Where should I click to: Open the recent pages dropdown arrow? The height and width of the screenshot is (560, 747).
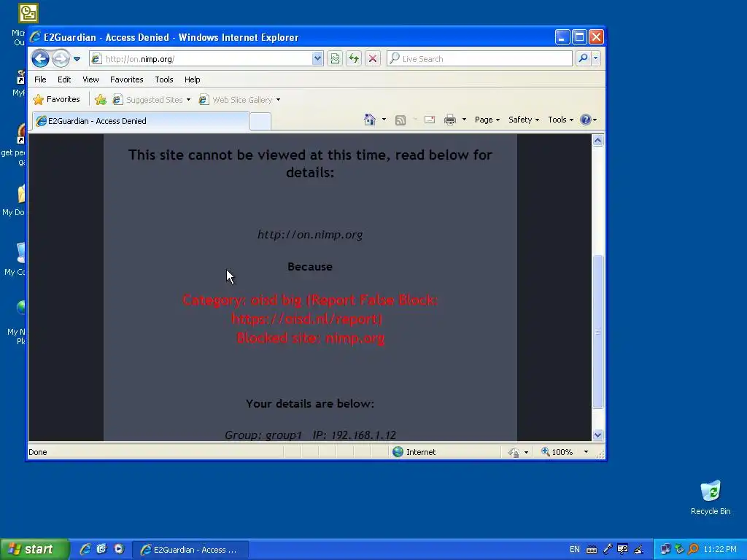pyautogui.click(x=77, y=59)
